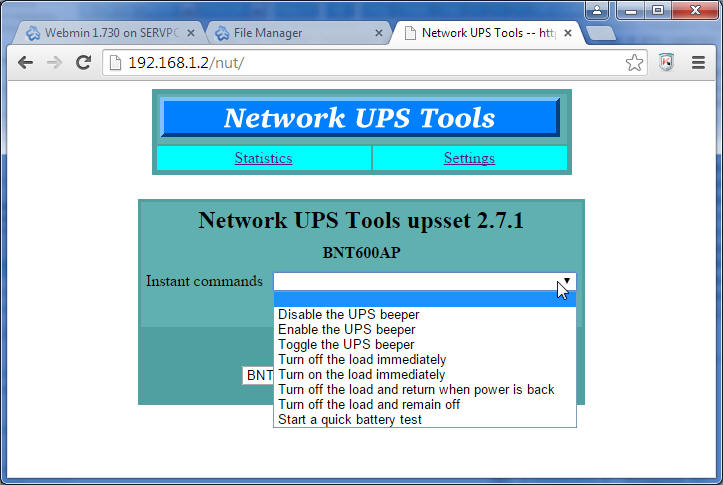Image resolution: width=723 pixels, height=485 pixels.
Task: Bookmark this page with the star icon
Action: point(634,62)
